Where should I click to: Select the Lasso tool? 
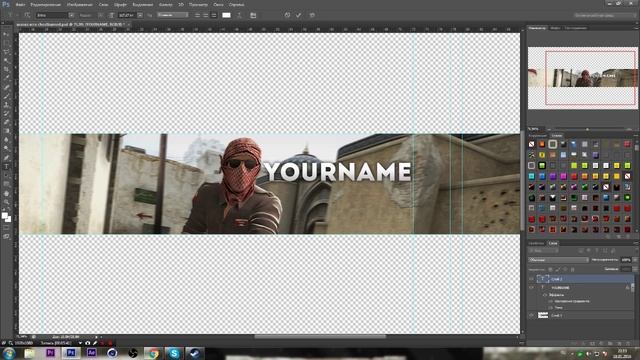6,52
